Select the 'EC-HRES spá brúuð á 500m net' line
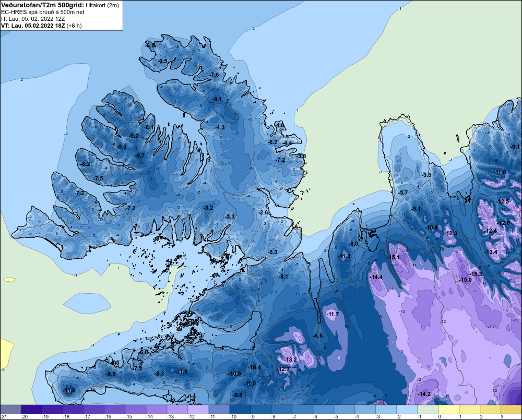Screen dimensions: 522x420 coord(43,12)
